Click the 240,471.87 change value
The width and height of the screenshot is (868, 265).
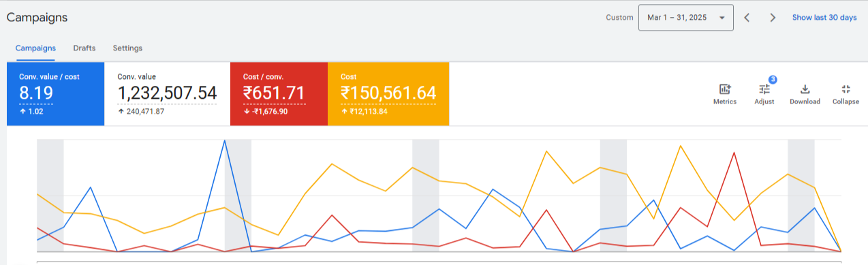point(145,111)
